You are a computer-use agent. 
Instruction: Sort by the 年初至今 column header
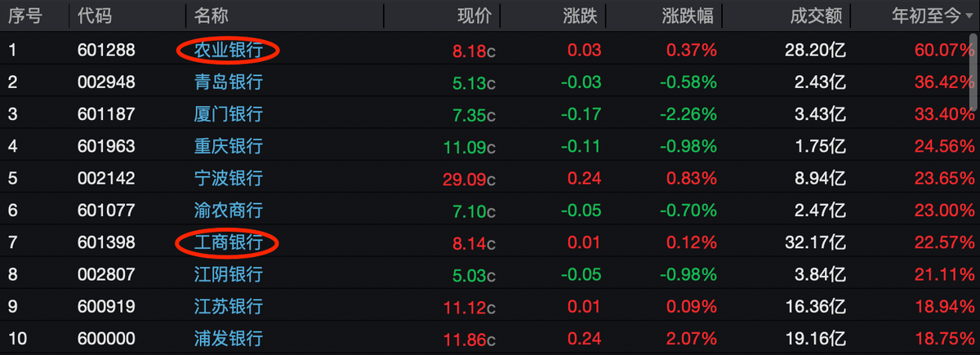tap(928, 16)
